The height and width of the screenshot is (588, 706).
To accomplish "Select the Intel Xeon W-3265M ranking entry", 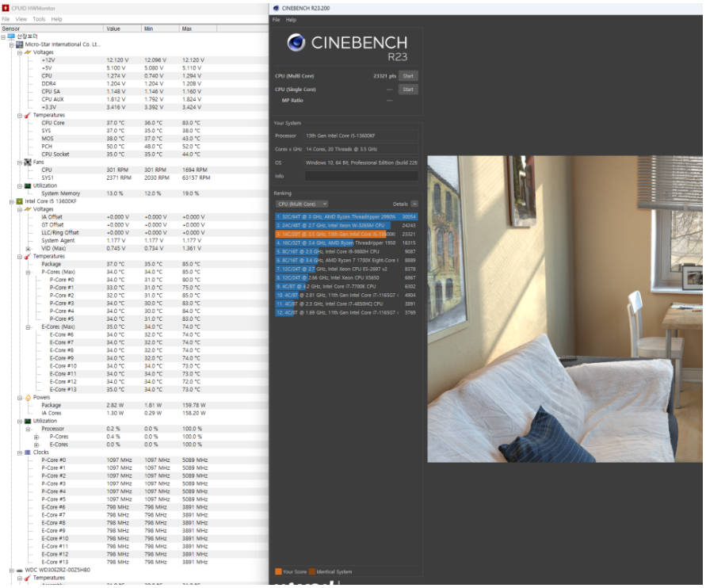I will coord(346,226).
